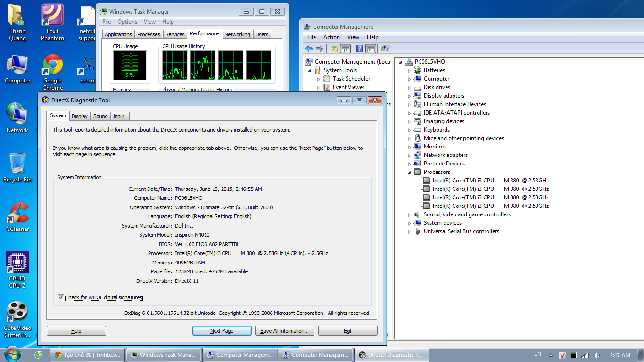Click Scan for hardware changes toolbar icon
This screenshot has width=644, height=362.
385,49
